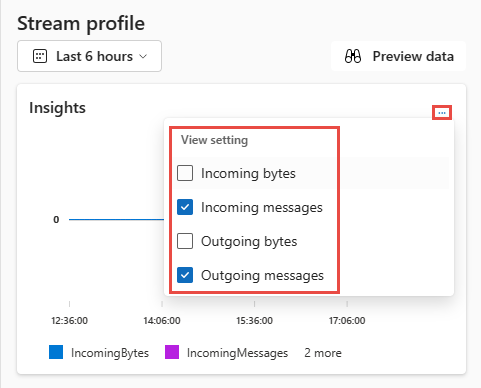Select the IncomingMessages legend label
This screenshot has height=388, width=481.
[x=237, y=353]
